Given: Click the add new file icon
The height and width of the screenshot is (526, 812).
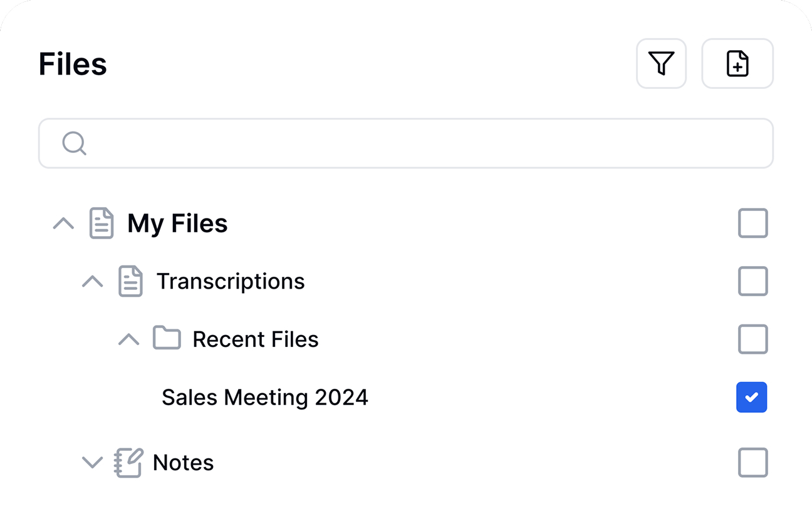Looking at the screenshot, I should 737,64.
